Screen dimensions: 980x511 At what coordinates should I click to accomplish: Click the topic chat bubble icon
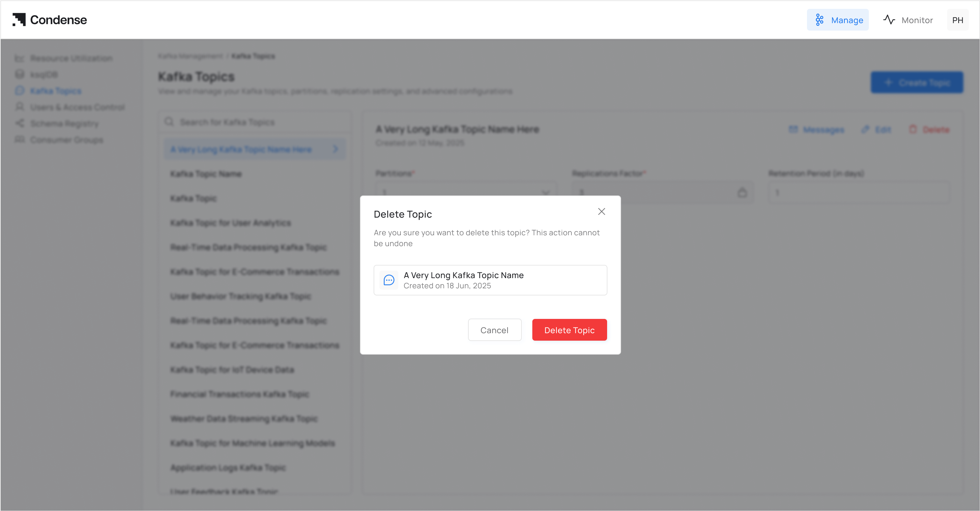[x=389, y=280]
